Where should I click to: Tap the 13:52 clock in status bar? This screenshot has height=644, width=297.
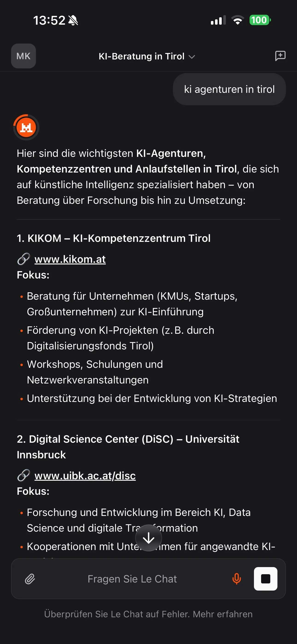coord(49,20)
